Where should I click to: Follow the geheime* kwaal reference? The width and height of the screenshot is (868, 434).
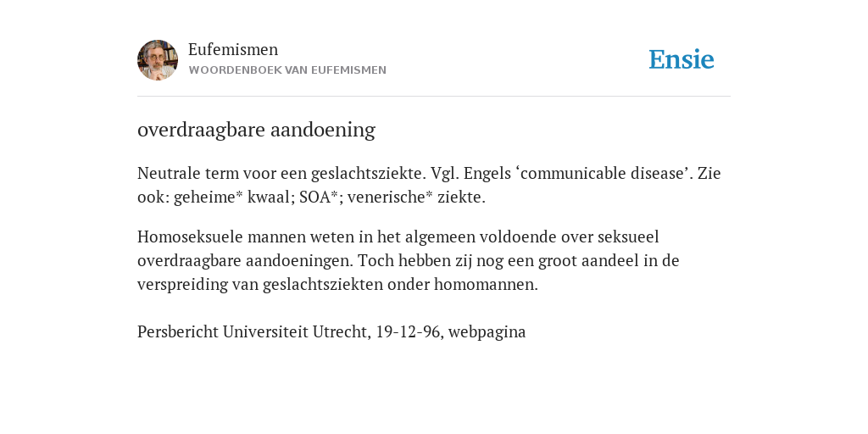[232, 197]
